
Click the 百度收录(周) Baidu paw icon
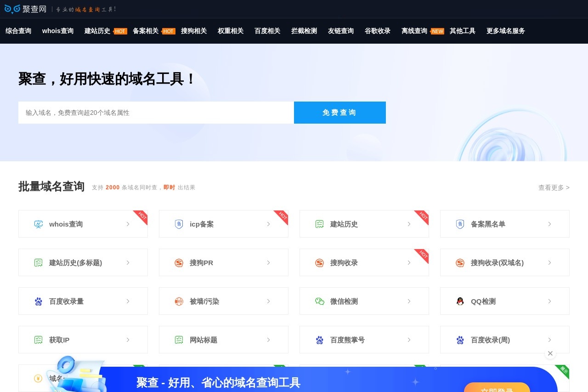point(460,340)
